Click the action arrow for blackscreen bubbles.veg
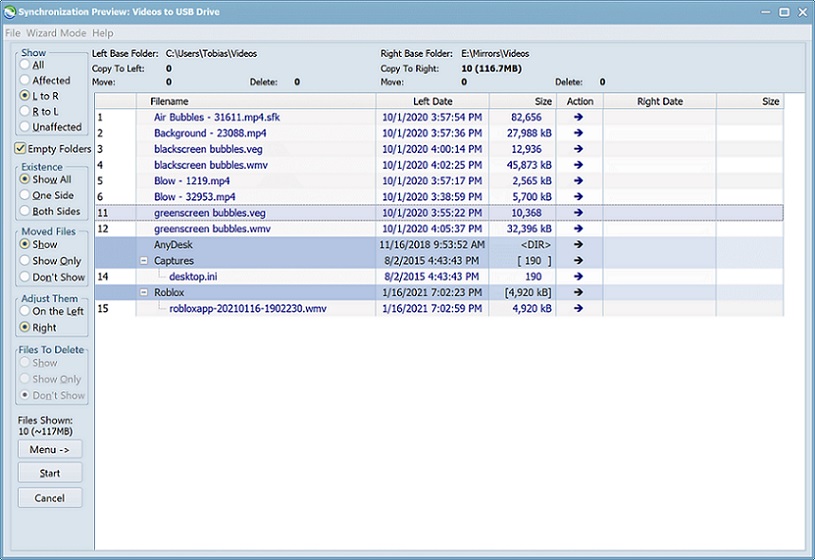This screenshot has height=560, width=815. [x=578, y=149]
